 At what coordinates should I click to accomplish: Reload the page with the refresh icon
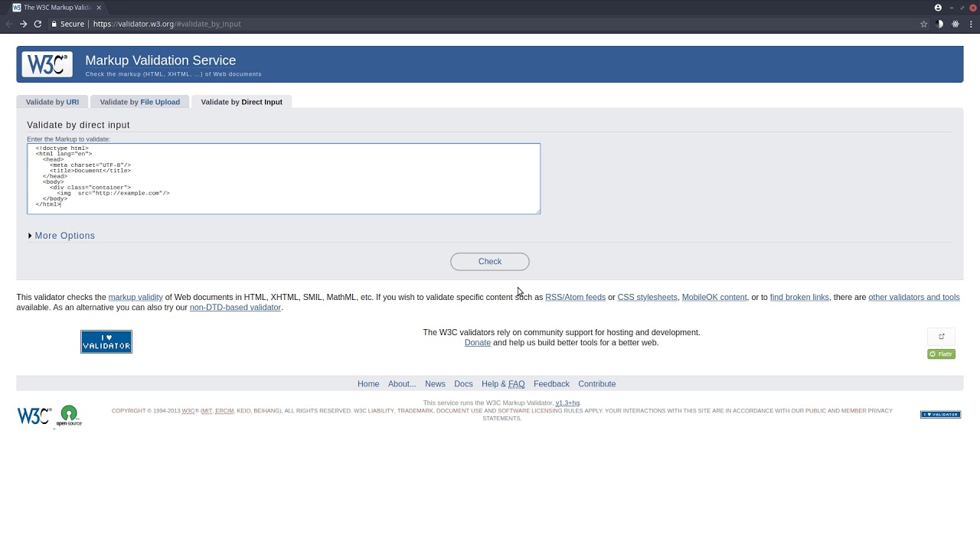coord(38,24)
